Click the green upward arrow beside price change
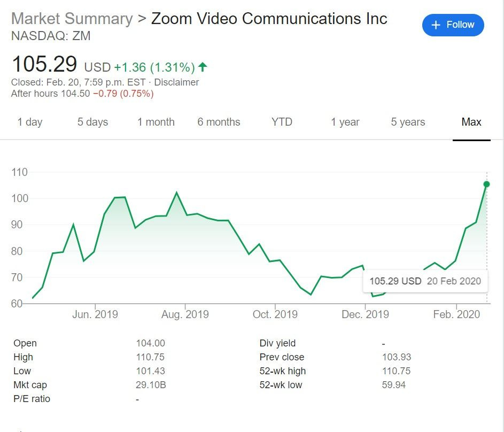This screenshot has height=432, width=504. click(203, 66)
